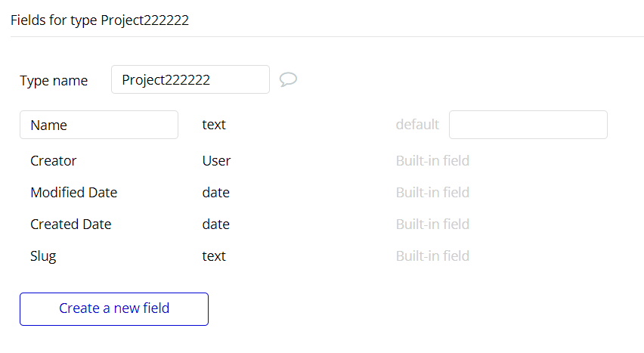Click the text type of Slug field
Screen dimensions: 644x353
pyautogui.click(x=214, y=256)
